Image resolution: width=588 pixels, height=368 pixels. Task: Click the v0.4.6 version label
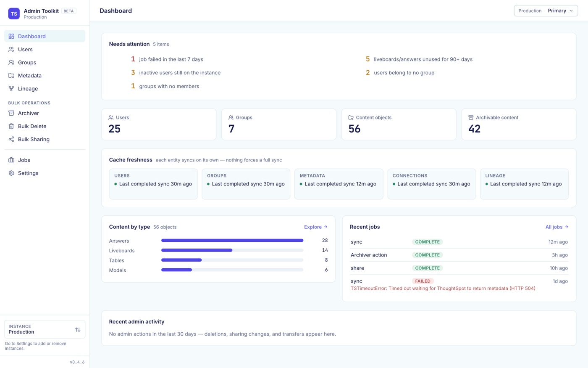coord(77,362)
